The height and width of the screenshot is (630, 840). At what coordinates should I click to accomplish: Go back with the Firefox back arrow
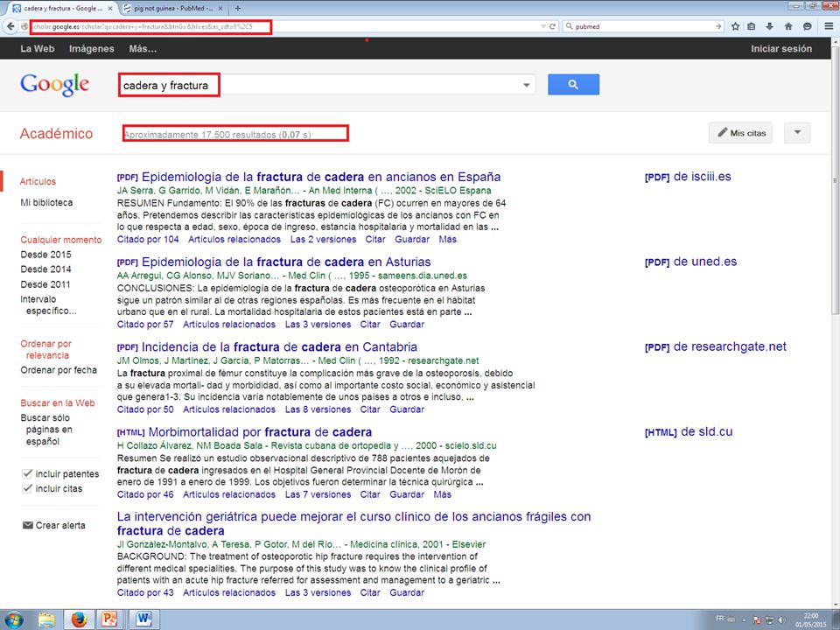click(10, 26)
